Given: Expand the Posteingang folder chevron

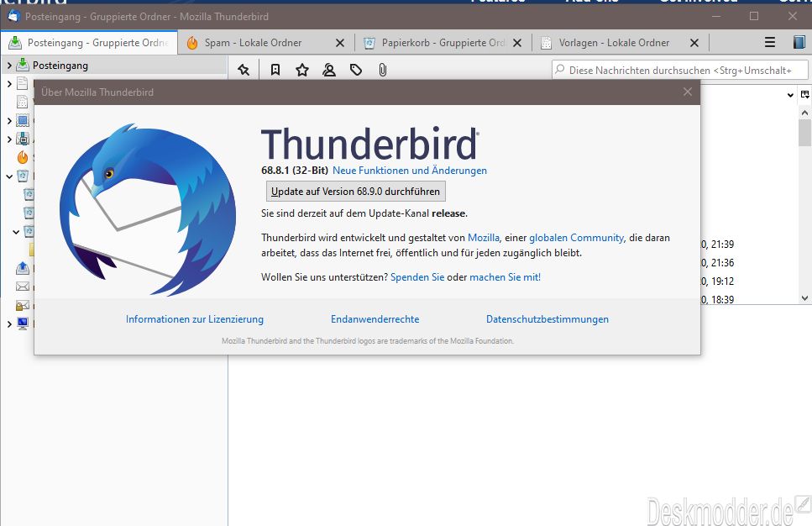Looking at the screenshot, I should click(x=8, y=66).
